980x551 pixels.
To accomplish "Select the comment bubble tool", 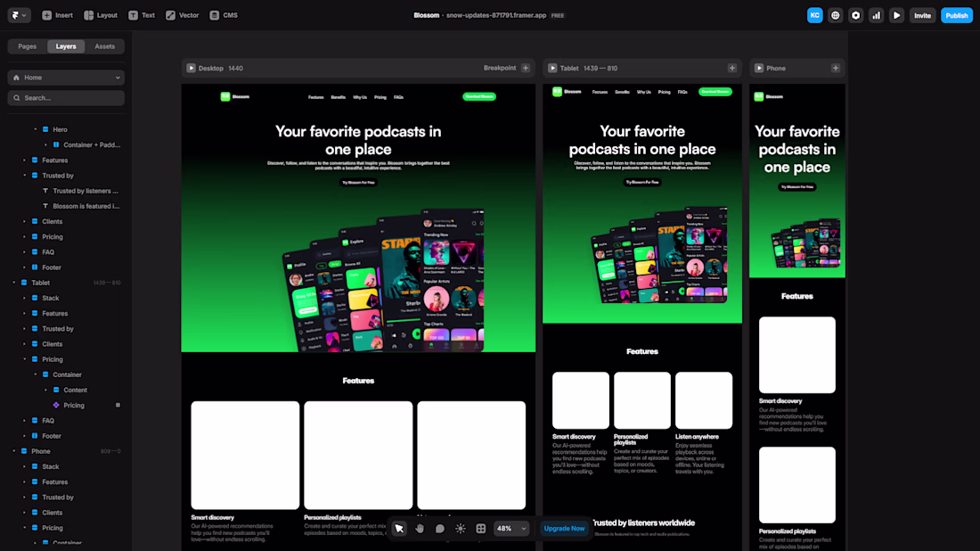I will (x=440, y=529).
